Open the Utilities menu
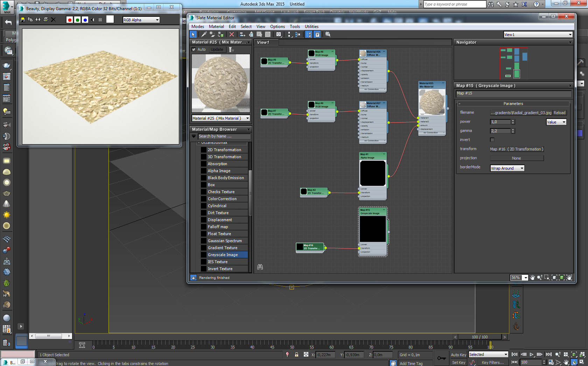The image size is (588, 366). click(x=311, y=27)
